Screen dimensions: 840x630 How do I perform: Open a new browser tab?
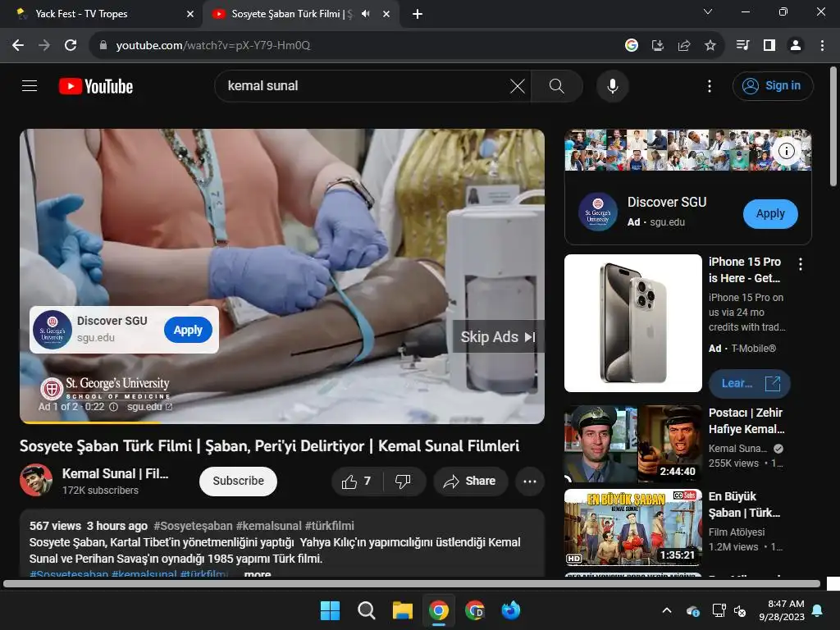(418, 14)
